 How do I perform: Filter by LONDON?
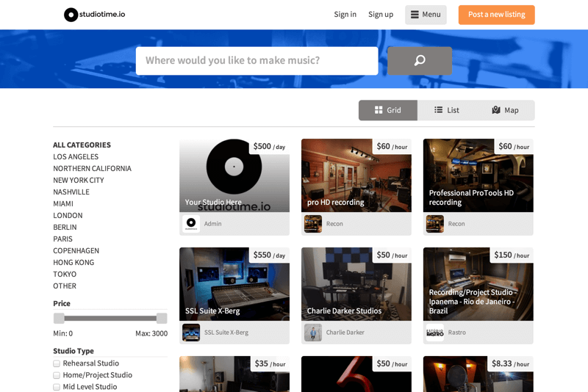point(68,215)
